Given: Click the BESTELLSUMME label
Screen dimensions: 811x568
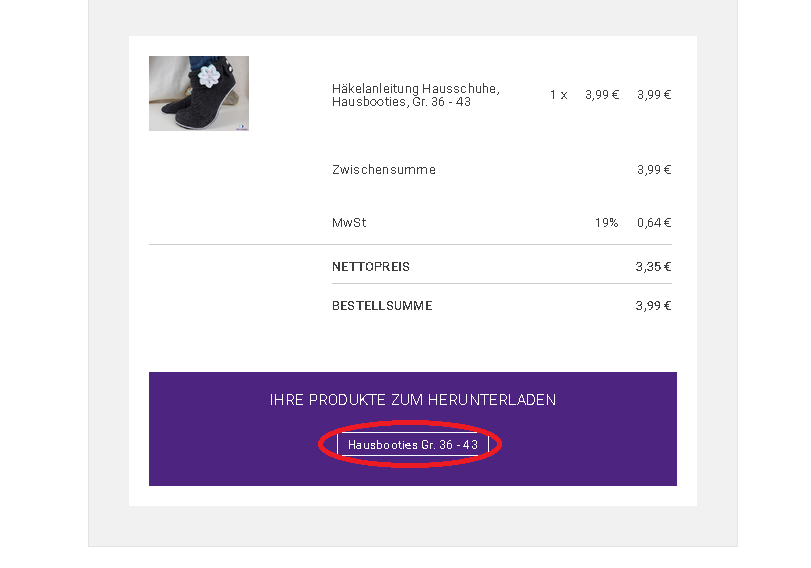Looking at the screenshot, I should 382,306.
